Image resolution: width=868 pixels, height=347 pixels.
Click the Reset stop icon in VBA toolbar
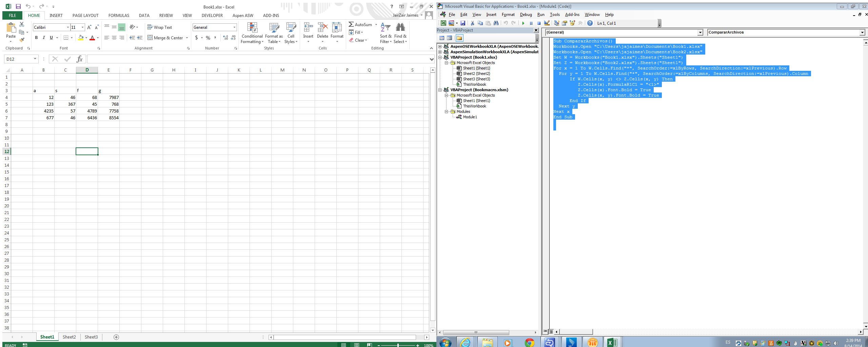click(539, 23)
